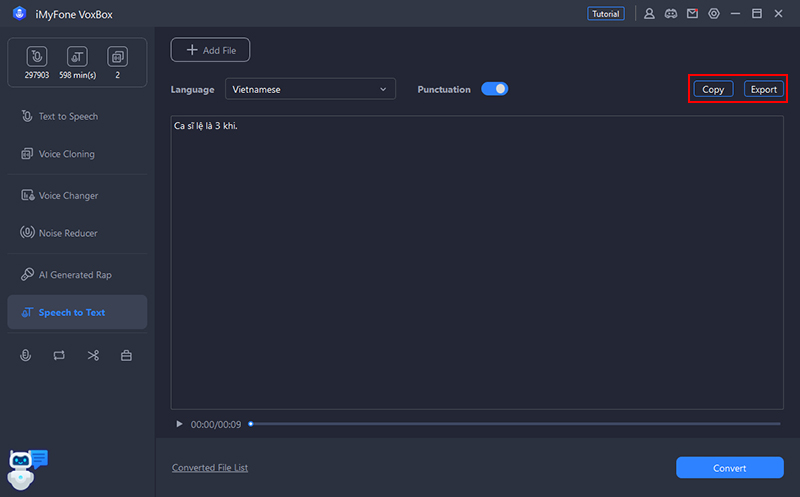Screen dimensions: 800x497
Task: Open the Converted File List link
Action: tap(210, 467)
